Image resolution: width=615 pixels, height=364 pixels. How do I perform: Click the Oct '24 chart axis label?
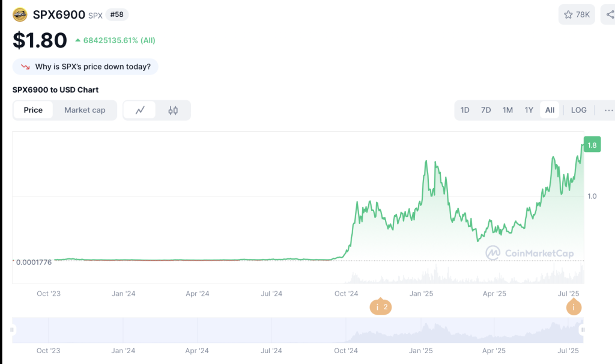click(347, 293)
